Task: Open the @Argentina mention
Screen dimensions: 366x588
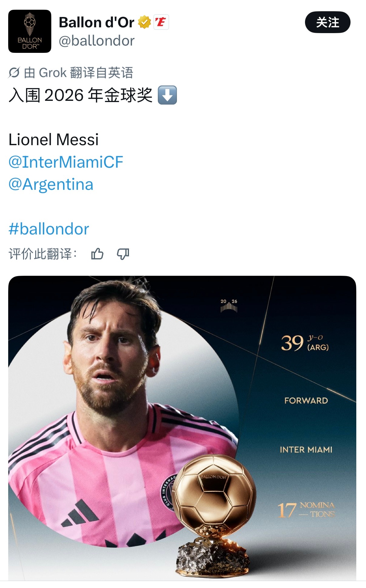Action: tap(51, 184)
